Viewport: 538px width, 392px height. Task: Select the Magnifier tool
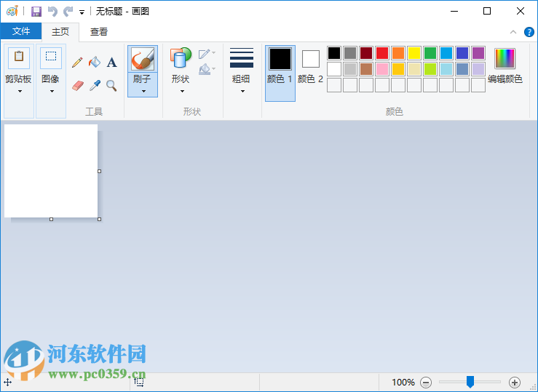pyautogui.click(x=111, y=85)
